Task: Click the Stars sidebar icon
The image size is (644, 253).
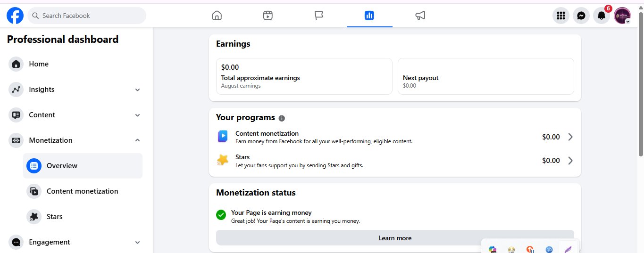Action: (x=34, y=217)
